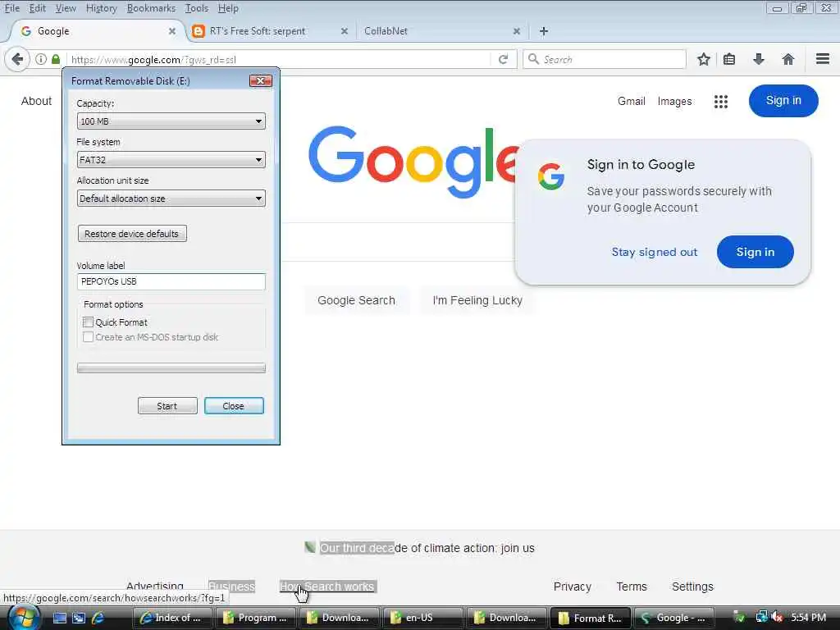Viewport: 840px width, 630px height.
Task: Switch to the Index of taskbar window
Action: coord(172,618)
